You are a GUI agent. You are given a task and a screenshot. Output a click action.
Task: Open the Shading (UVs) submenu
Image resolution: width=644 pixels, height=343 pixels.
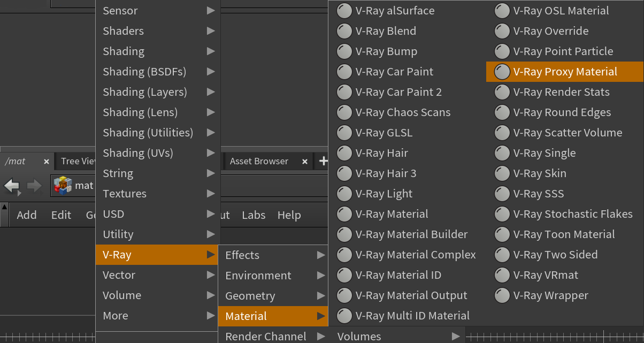point(158,153)
